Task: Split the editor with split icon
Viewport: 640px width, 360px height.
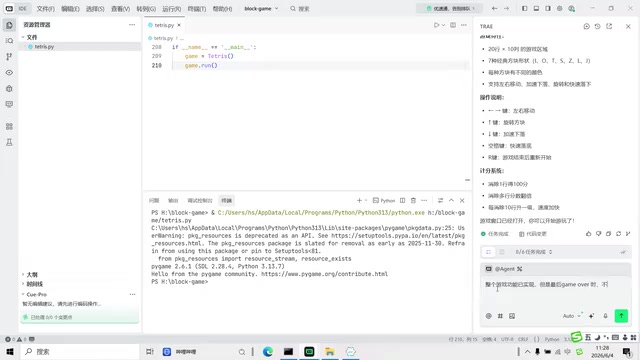Action: pos(453,25)
